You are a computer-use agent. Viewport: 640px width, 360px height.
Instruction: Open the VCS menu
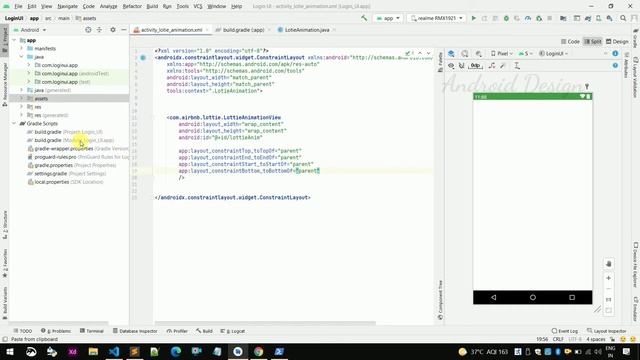198,7
